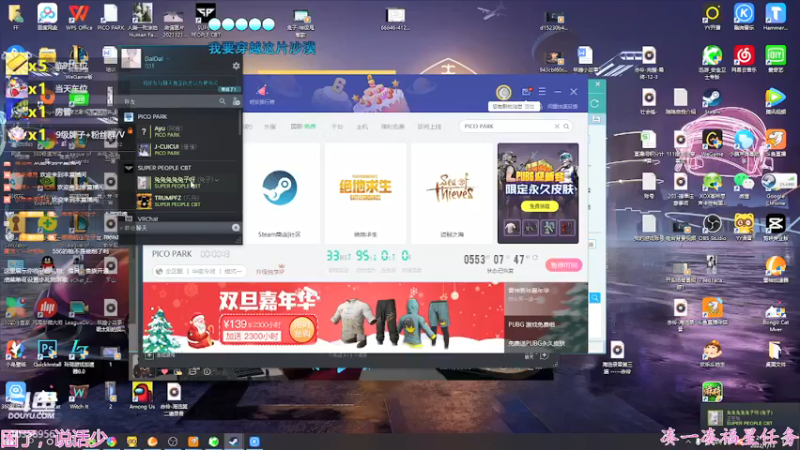800x450 pixels.
Task: Click the gold coin icon in accelerator
Action: [504, 92]
